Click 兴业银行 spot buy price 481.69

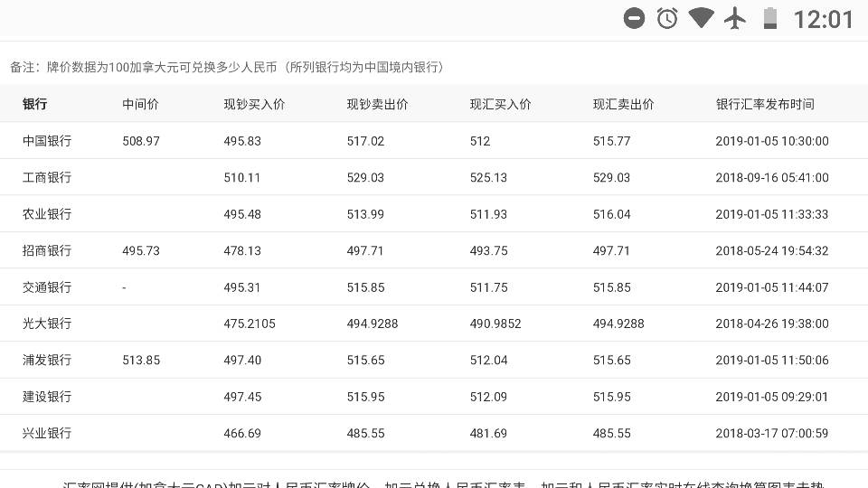click(x=489, y=433)
